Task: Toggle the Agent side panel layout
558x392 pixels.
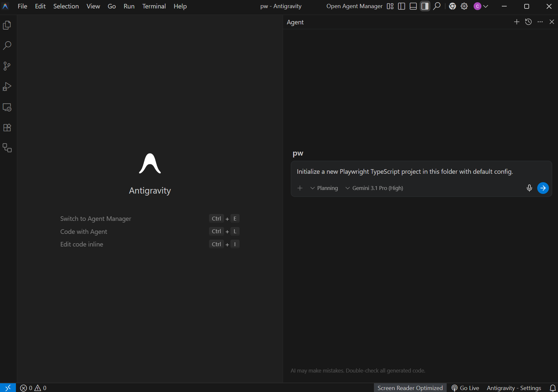Action: 425,6
